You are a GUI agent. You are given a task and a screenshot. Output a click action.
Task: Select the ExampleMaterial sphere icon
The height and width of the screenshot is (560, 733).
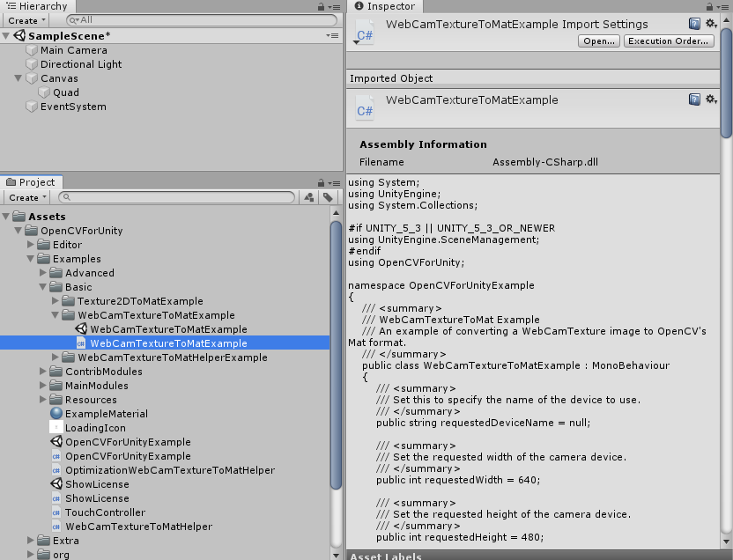click(56, 414)
